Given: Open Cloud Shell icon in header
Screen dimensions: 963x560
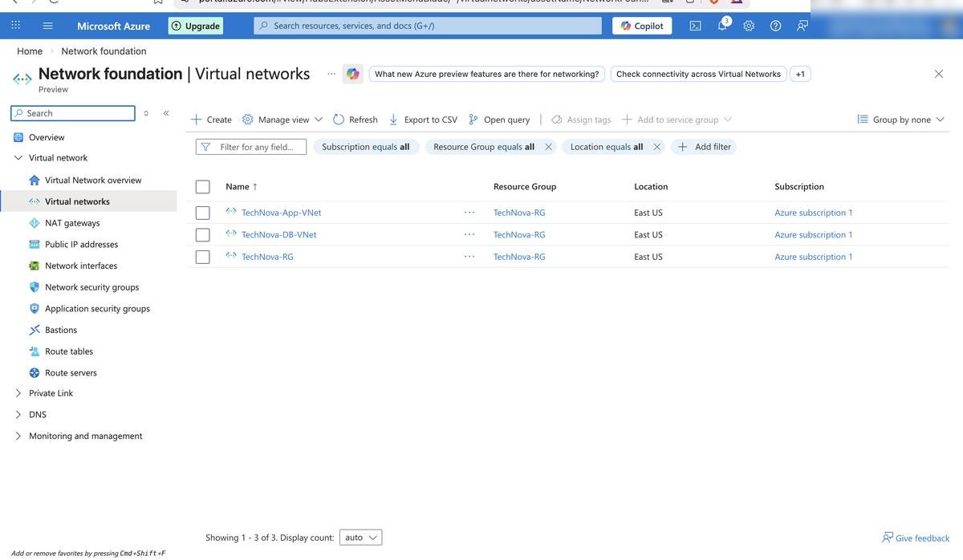Looking at the screenshot, I should [696, 26].
